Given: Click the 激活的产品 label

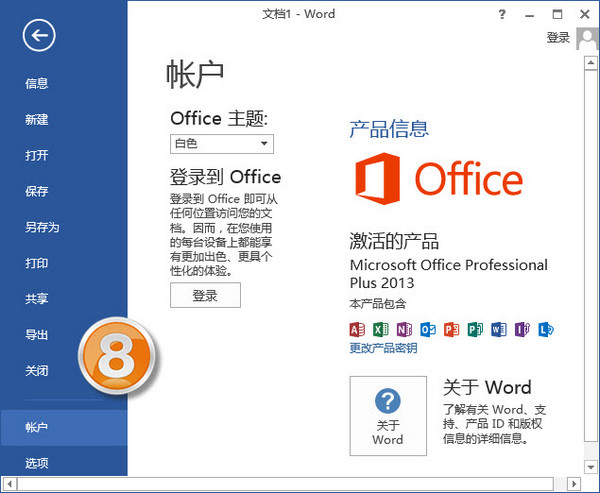Looking at the screenshot, I should coord(394,242).
